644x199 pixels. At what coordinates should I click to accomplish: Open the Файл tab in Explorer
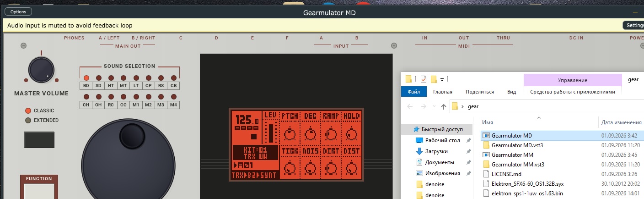point(414,92)
